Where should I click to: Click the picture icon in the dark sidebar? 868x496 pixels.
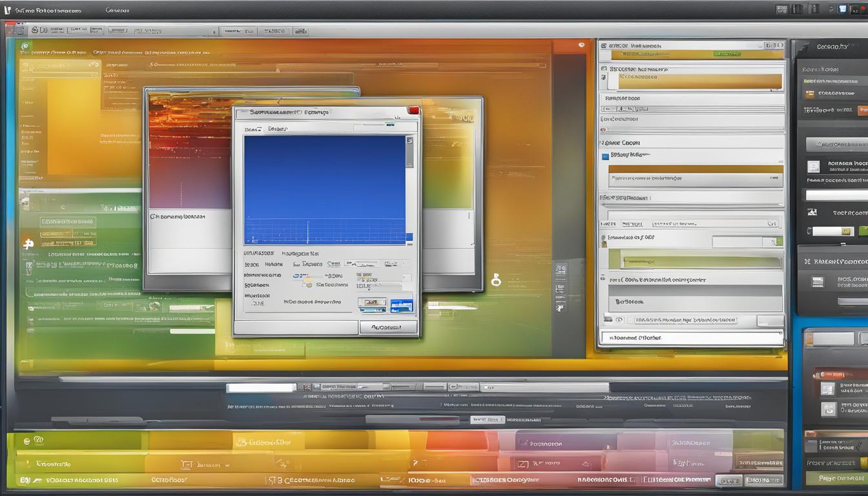pos(813,212)
